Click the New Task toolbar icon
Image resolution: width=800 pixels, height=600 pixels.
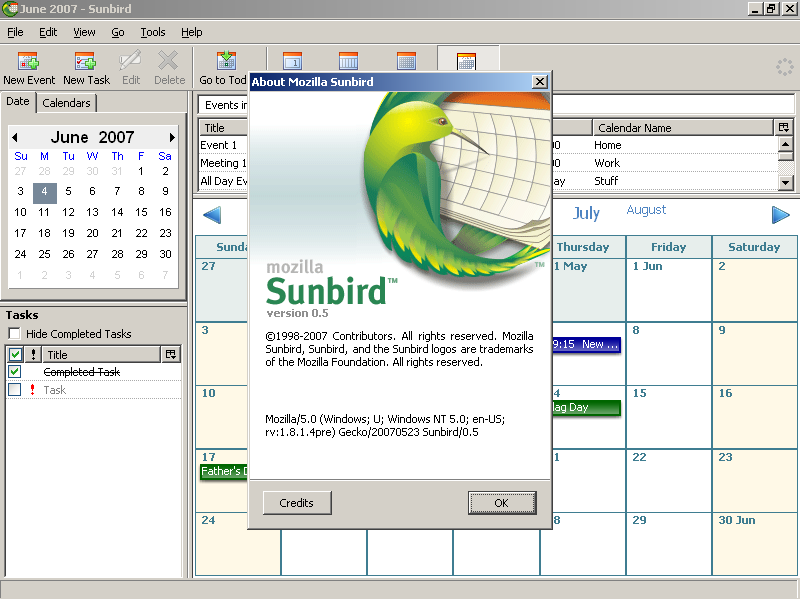click(x=86, y=67)
